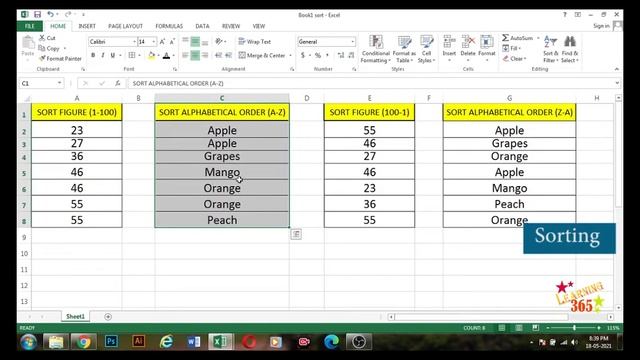The width and height of the screenshot is (640, 360).
Task: Open Sort & Filter
Action: 550,49
